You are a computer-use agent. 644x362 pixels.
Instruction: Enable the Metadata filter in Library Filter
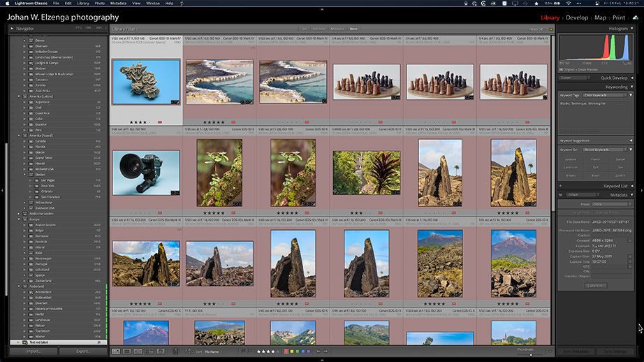[x=337, y=29]
